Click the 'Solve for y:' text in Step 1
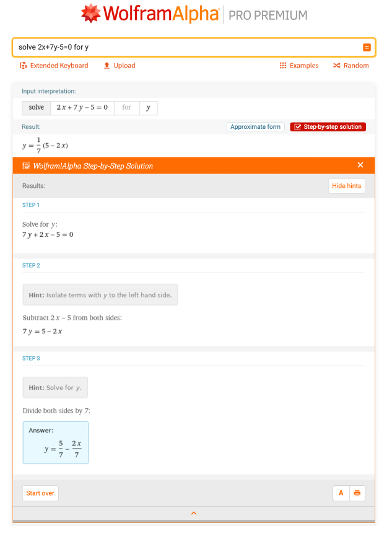Viewport: 392px width, 536px height. 40,224
